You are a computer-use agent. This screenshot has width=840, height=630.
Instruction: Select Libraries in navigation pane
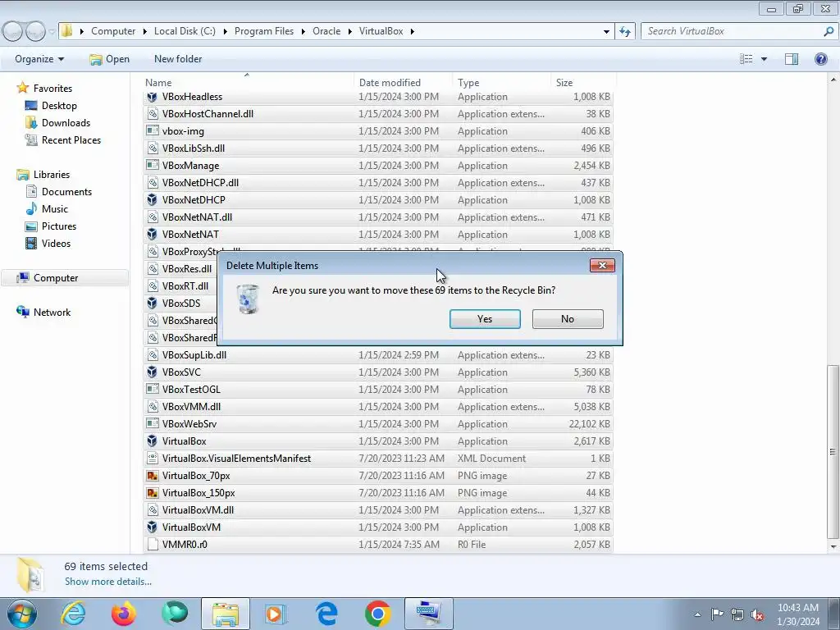click(51, 175)
